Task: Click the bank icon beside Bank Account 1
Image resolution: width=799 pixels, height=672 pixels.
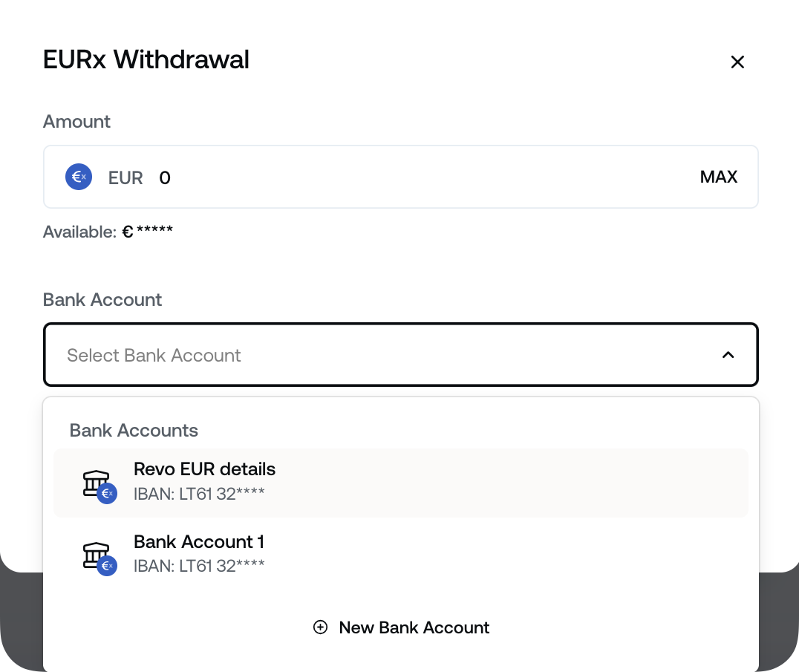Action: pyautogui.click(x=96, y=552)
